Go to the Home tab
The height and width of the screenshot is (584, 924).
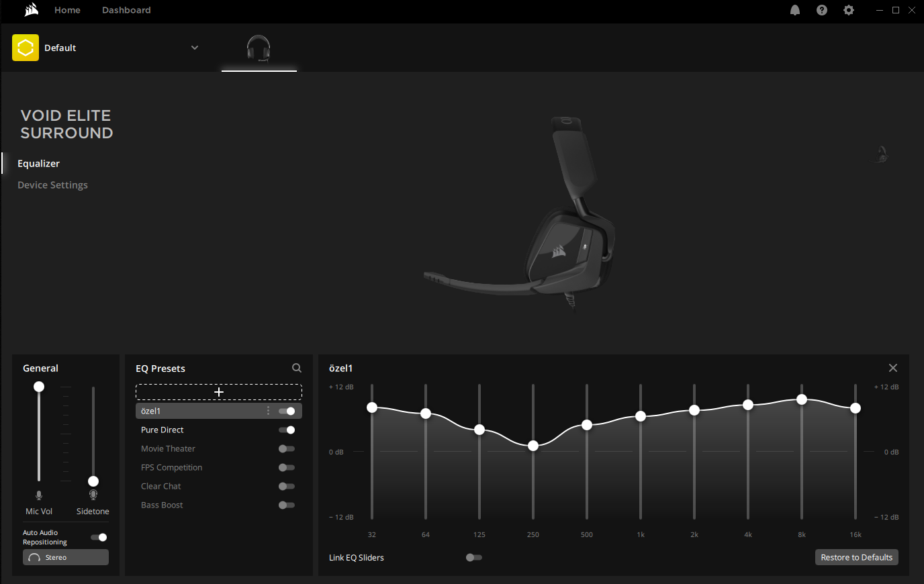[67, 10]
